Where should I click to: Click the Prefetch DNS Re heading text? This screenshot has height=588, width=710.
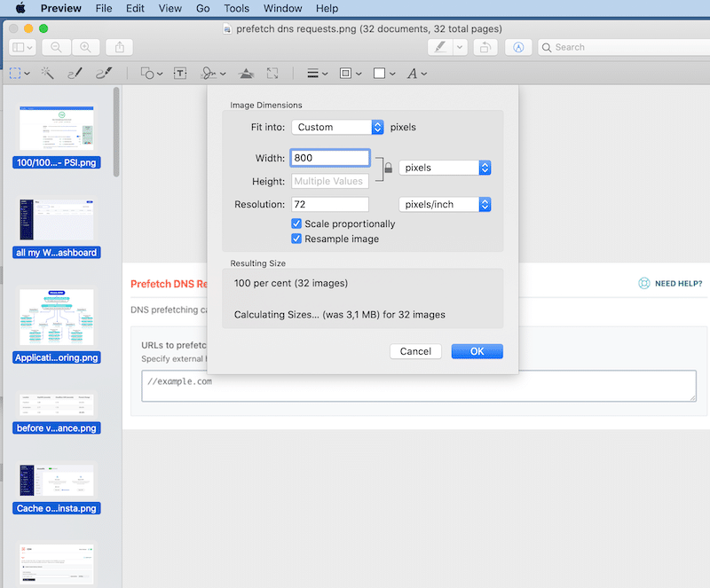click(169, 284)
